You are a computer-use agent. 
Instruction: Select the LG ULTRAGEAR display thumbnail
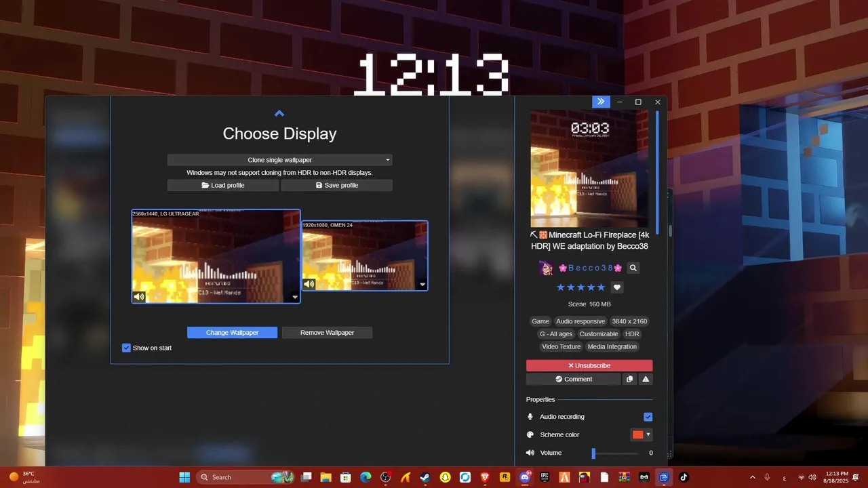[216, 256]
